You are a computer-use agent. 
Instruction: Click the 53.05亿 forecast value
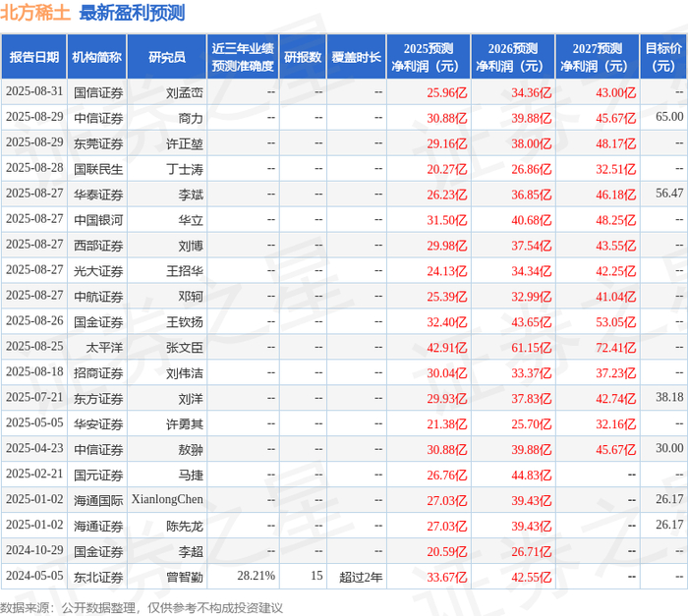pyautogui.click(x=615, y=322)
